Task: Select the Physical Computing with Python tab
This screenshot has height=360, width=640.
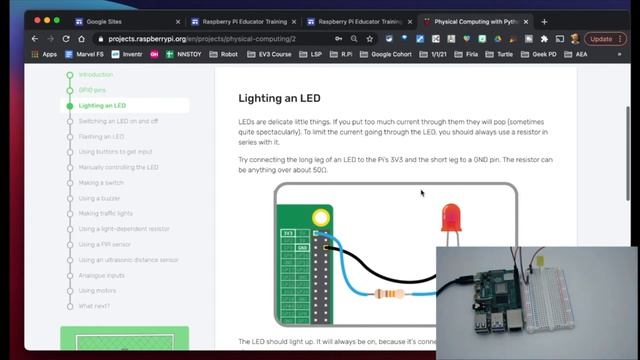Action: 476,22
